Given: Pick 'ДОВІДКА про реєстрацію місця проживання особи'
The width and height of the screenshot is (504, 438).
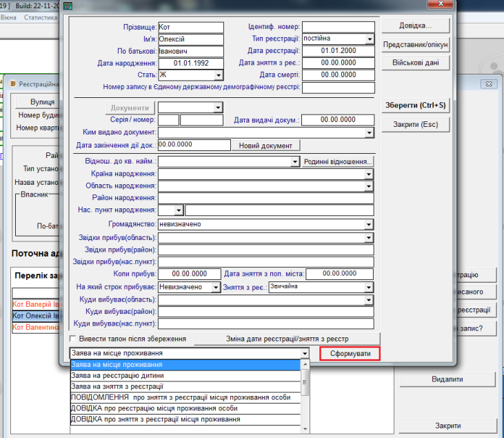Looking at the screenshot, I should [185, 408].
